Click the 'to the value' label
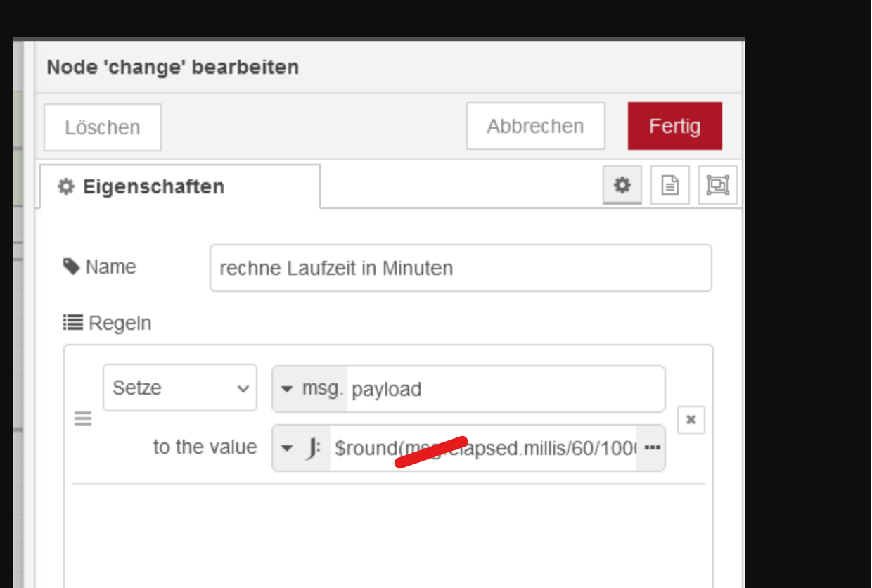The height and width of the screenshot is (588, 872). [x=205, y=447]
